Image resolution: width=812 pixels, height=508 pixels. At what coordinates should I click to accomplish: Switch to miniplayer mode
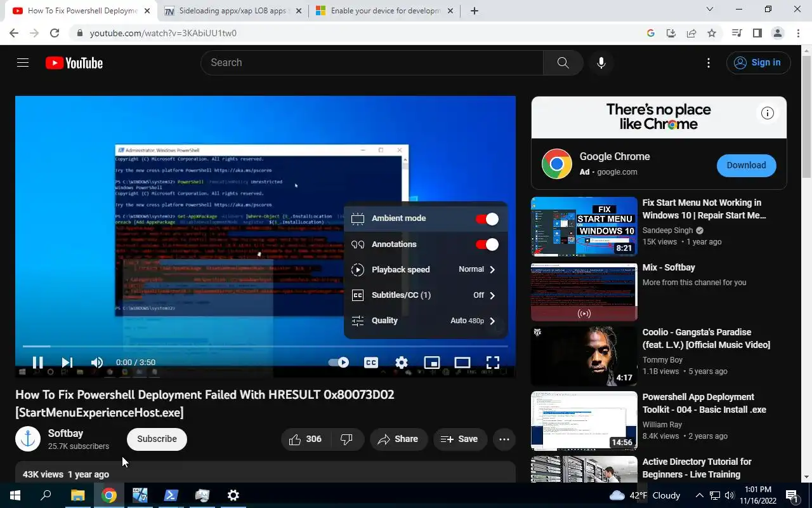[x=432, y=363]
